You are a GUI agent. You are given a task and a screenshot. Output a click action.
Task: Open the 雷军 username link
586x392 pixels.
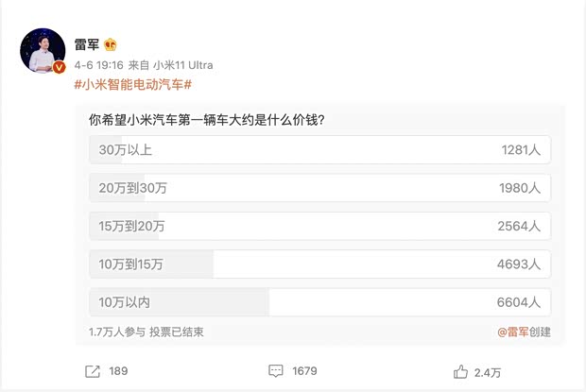coord(87,45)
